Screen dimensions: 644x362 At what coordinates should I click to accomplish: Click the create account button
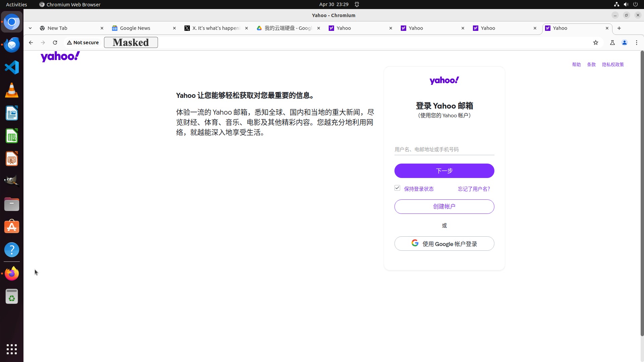[x=444, y=206]
